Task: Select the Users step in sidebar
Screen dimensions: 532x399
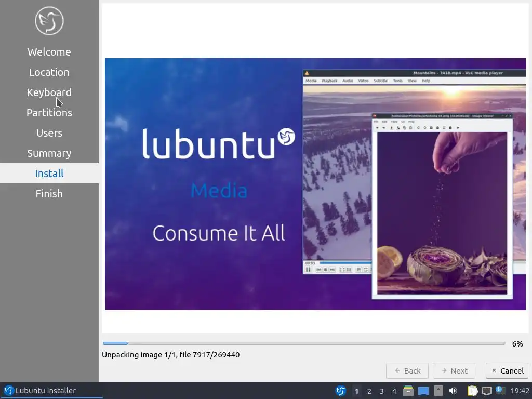Action: (x=49, y=133)
